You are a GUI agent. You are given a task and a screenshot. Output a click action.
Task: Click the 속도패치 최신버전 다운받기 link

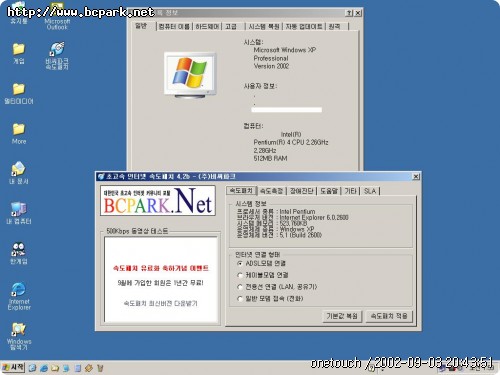pos(161,303)
